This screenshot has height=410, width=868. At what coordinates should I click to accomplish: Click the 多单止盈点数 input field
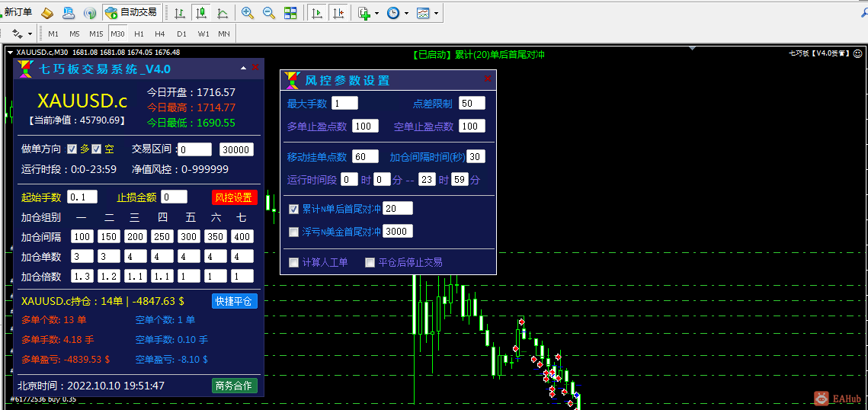(365, 127)
